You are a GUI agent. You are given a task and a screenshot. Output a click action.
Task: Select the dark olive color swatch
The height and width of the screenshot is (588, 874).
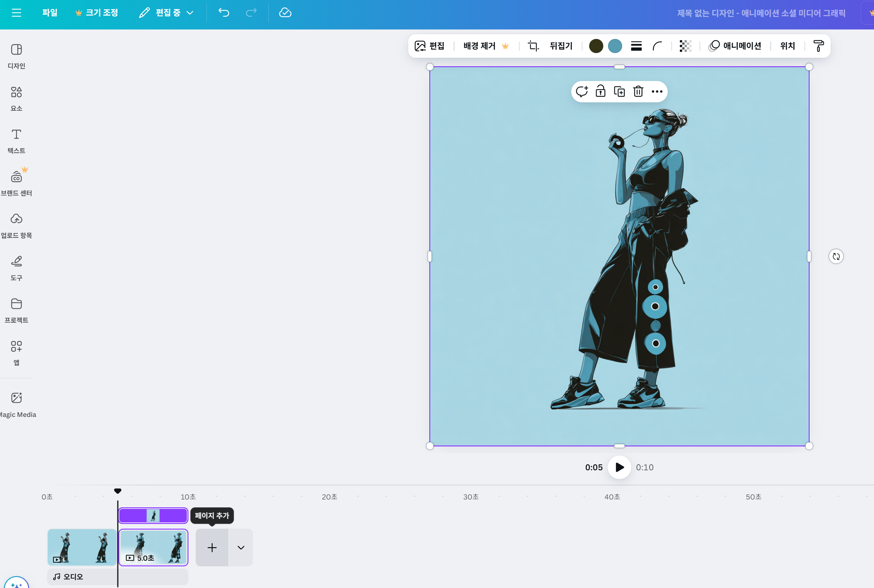596,46
